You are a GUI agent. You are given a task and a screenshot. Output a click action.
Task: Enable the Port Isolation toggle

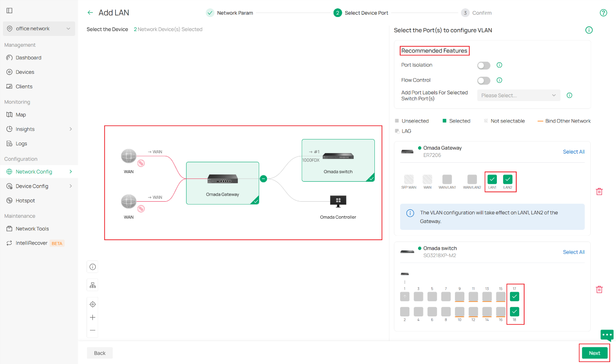pyautogui.click(x=484, y=65)
